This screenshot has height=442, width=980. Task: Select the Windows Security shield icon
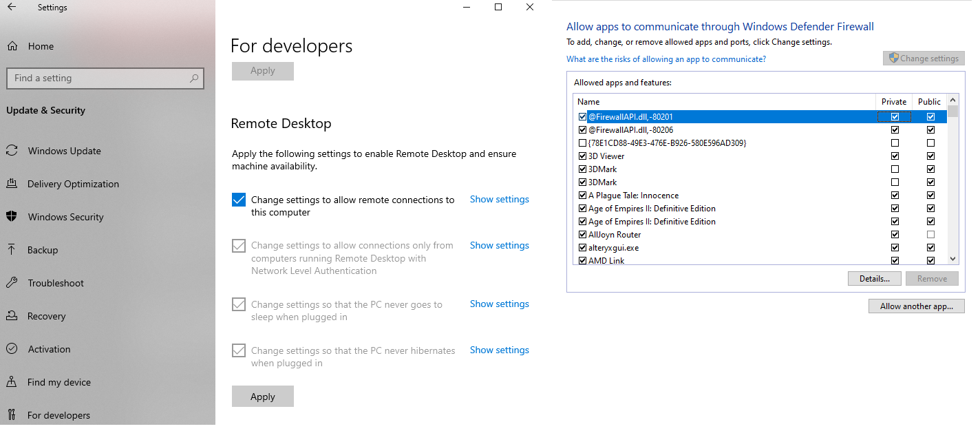[12, 217]
